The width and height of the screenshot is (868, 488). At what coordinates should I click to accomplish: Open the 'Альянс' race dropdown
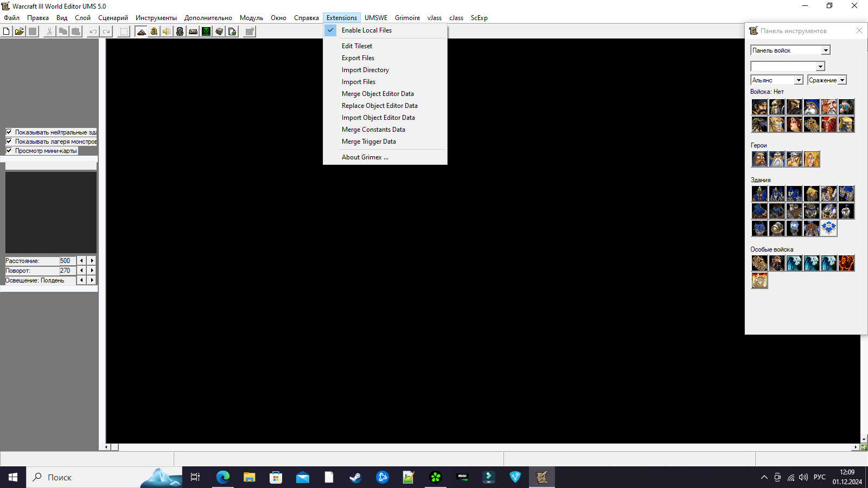[x=799, y=80]
